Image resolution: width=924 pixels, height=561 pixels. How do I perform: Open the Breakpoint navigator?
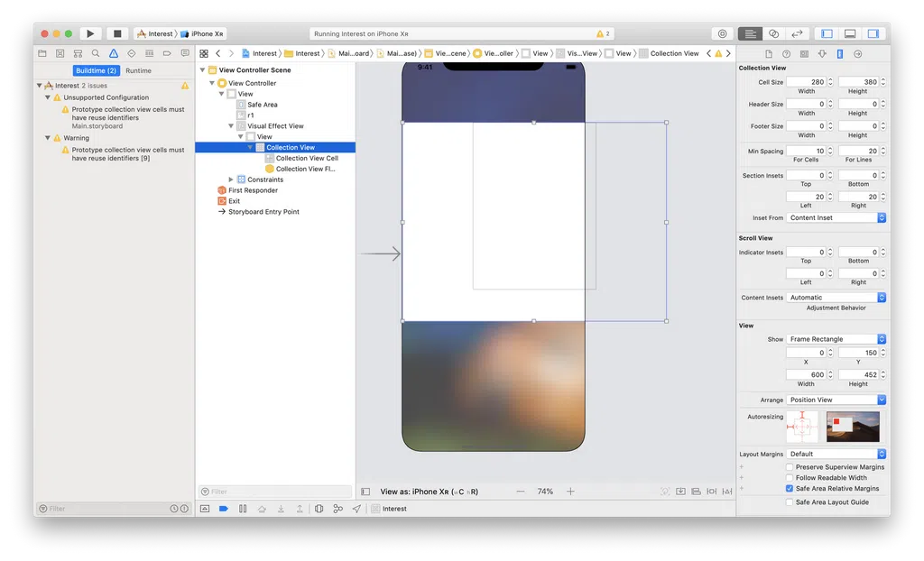click(x=167, y=53)
